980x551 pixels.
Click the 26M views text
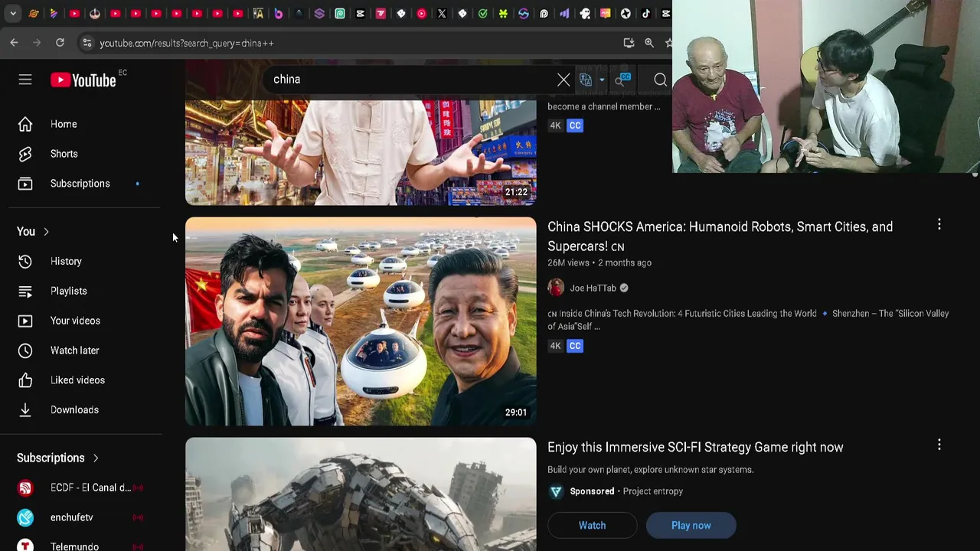click(568, 262)
